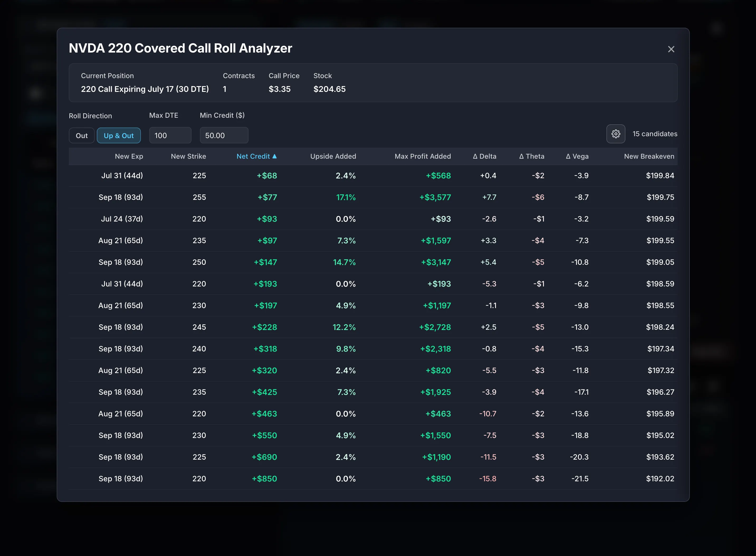The image size is (756, 556).
Task: Click the +$550 net credit value
Action: click(265, 436)
